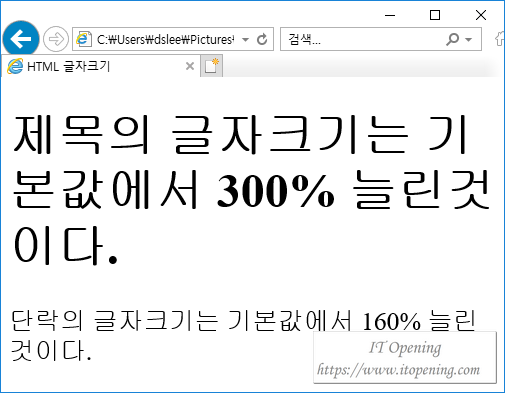Open the Home icon at the far right

500,39
